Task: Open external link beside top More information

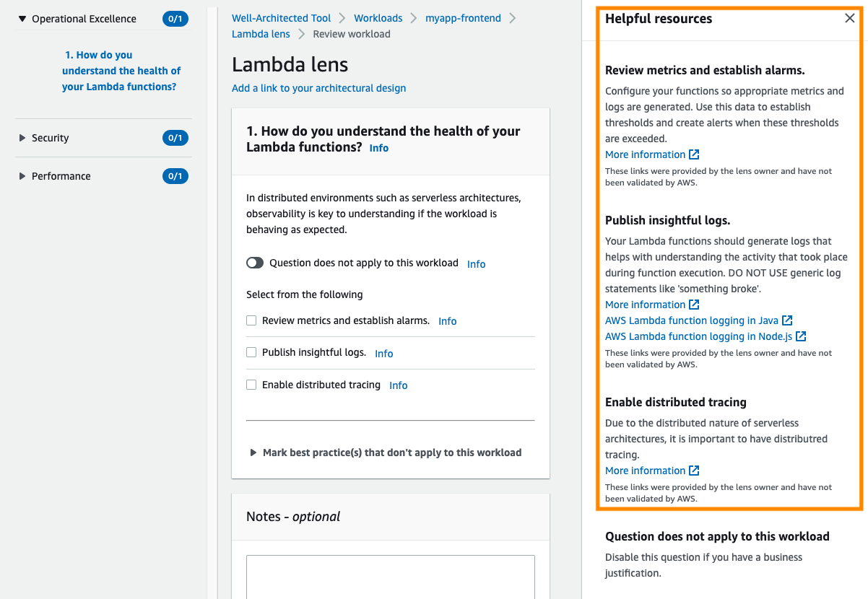Action: pyautogui.click(x=695, y=154)
